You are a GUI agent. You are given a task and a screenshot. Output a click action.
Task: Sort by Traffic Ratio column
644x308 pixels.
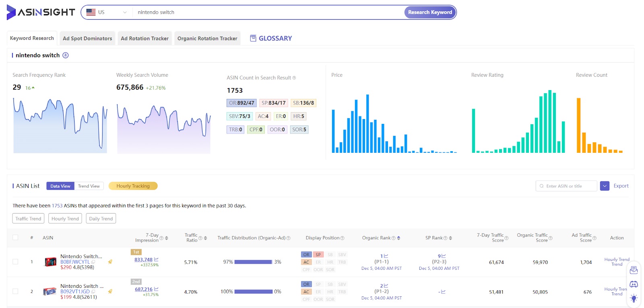(x=205, y=238)
